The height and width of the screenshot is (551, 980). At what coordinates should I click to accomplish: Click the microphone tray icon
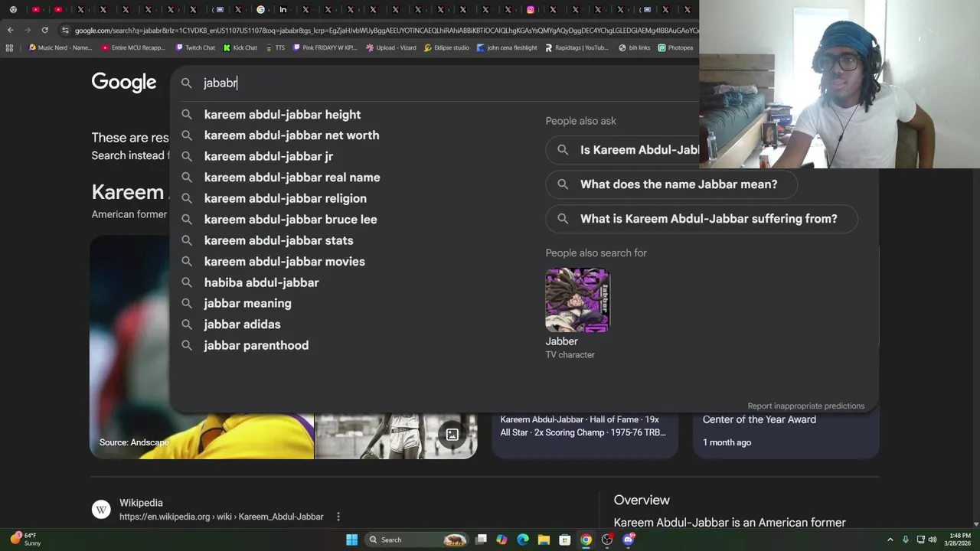(x=905, y=540)
